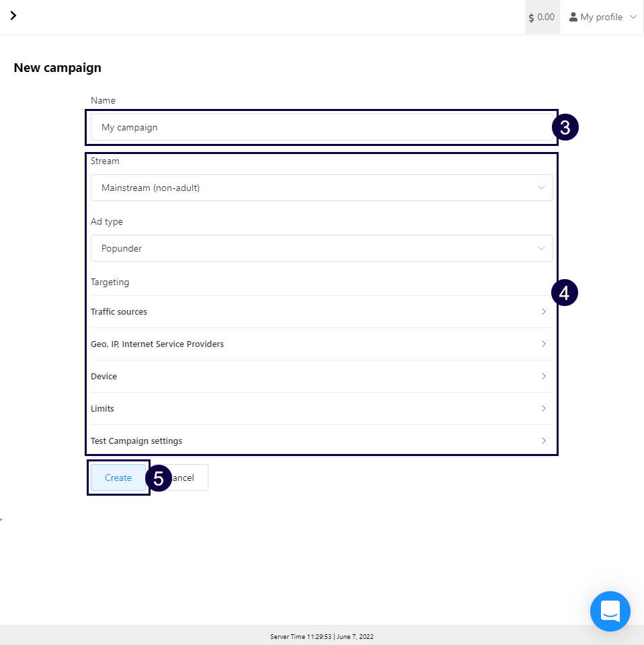This screenshot has height=645, width=644.
Task: Open the My profile dropdown arrow
Action: tap(633, 17)
